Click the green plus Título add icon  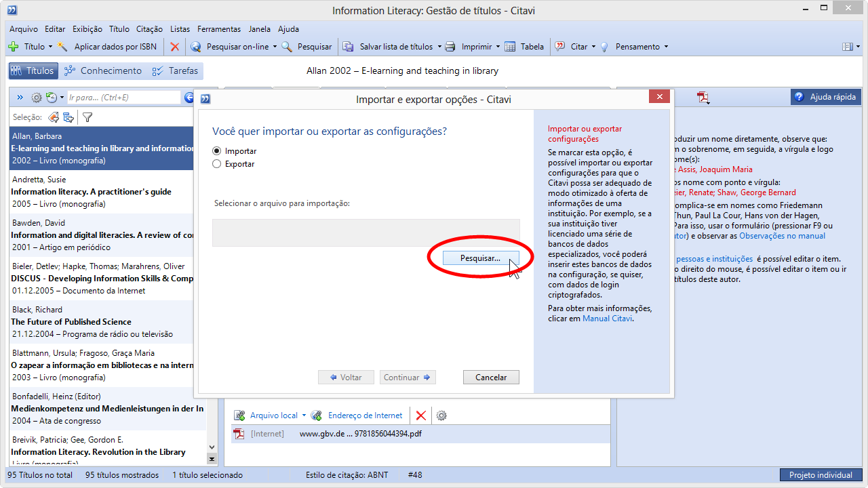click(14, 47)
